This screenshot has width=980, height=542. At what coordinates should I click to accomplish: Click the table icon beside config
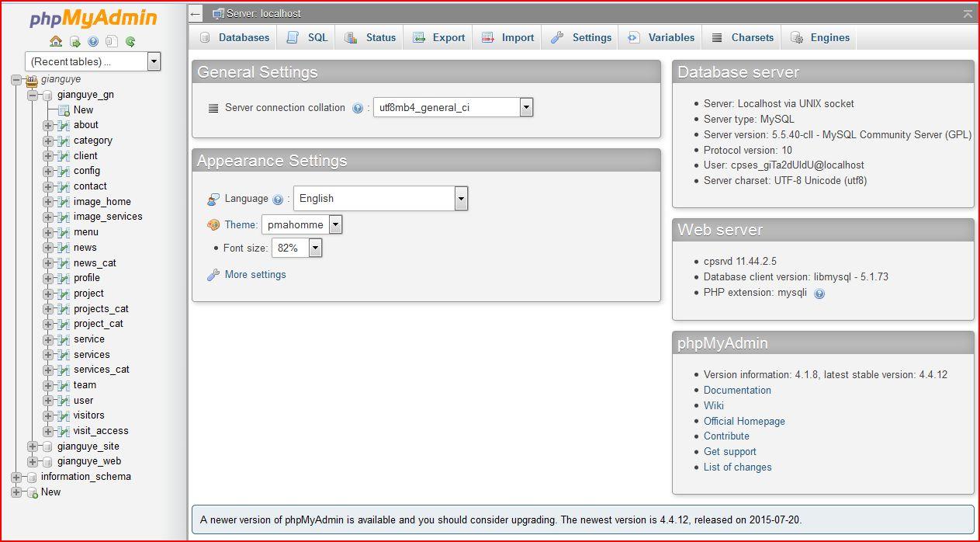coord(64,171)
